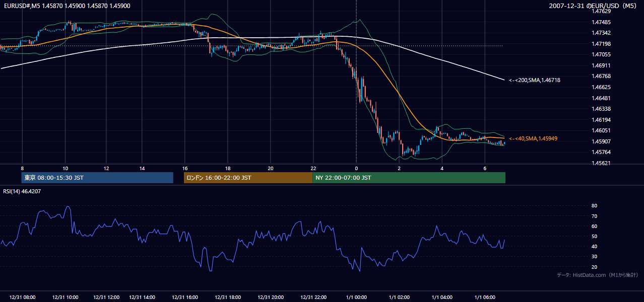Click hour label 6 under price chart
Viewport: 644px width, 302px height.
click(x=485, y=168)
